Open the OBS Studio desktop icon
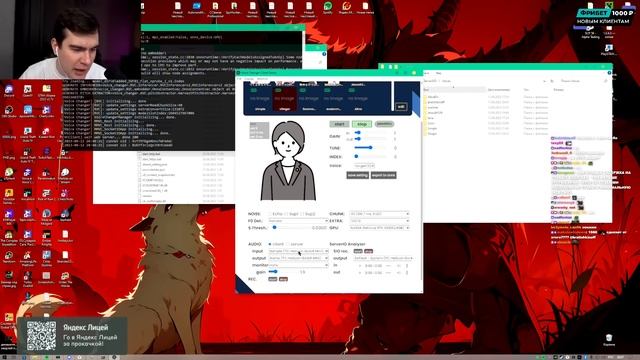This screenshot has height=360, width=640. click(x=9, y=111)
